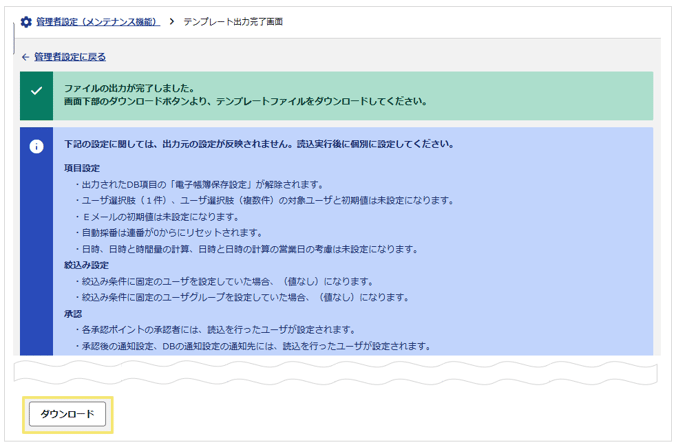Select the line about 電子帳簿保存設定

pyautogui.click(x=200, y=184)
